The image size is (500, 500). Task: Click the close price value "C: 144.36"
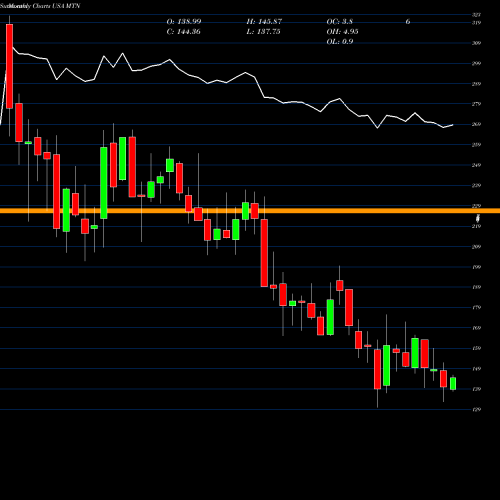click(x=183, y=32)
